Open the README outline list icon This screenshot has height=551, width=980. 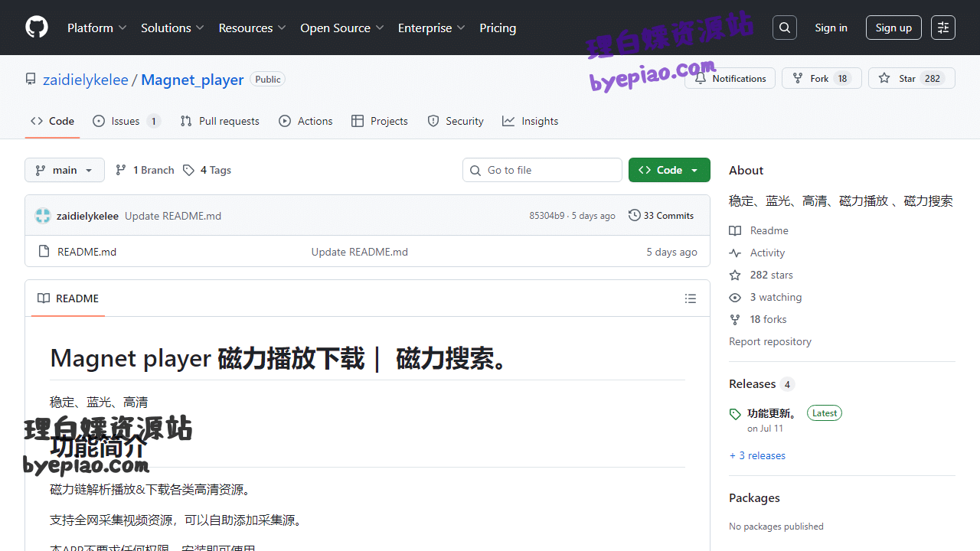tap(691, 298)
